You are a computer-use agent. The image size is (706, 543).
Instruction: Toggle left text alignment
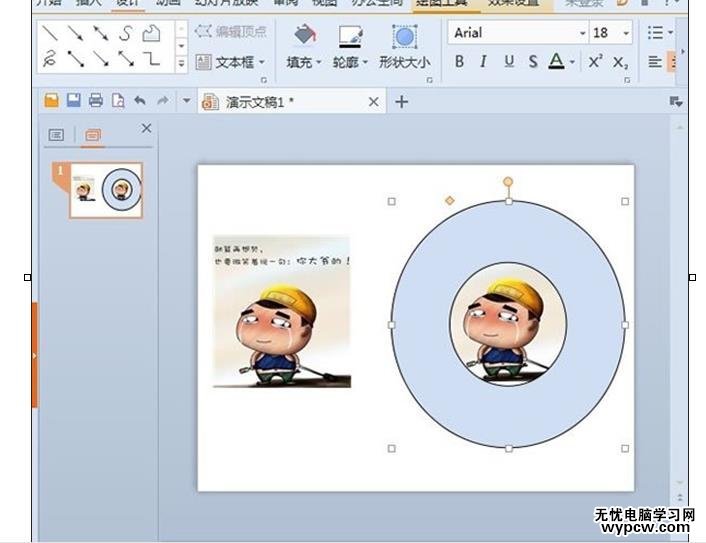click(x=655, y=61)
